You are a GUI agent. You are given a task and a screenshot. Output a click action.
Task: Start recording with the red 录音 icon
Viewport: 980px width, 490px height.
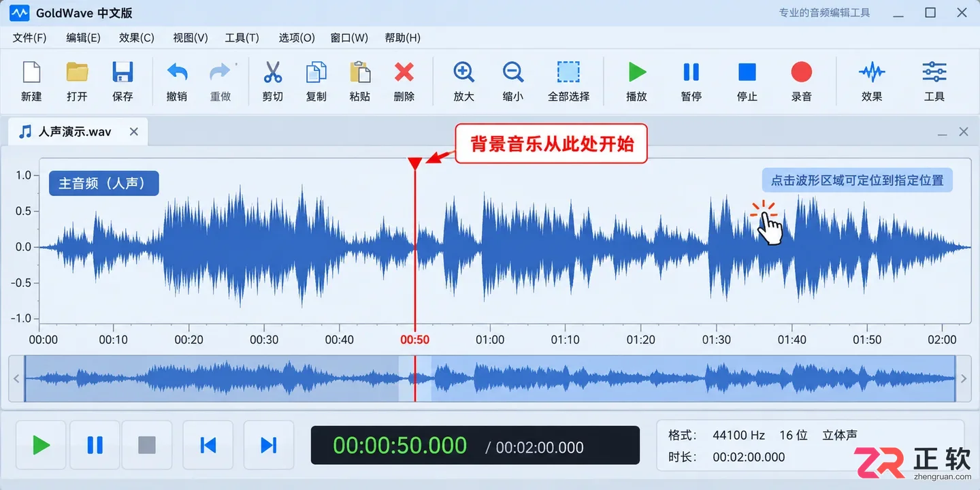point(802,72)
